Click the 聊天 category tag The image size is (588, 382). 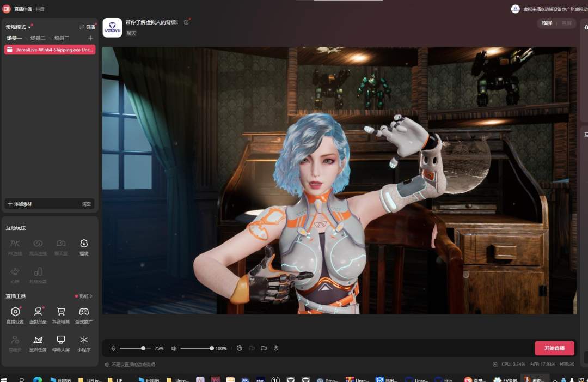131,33
